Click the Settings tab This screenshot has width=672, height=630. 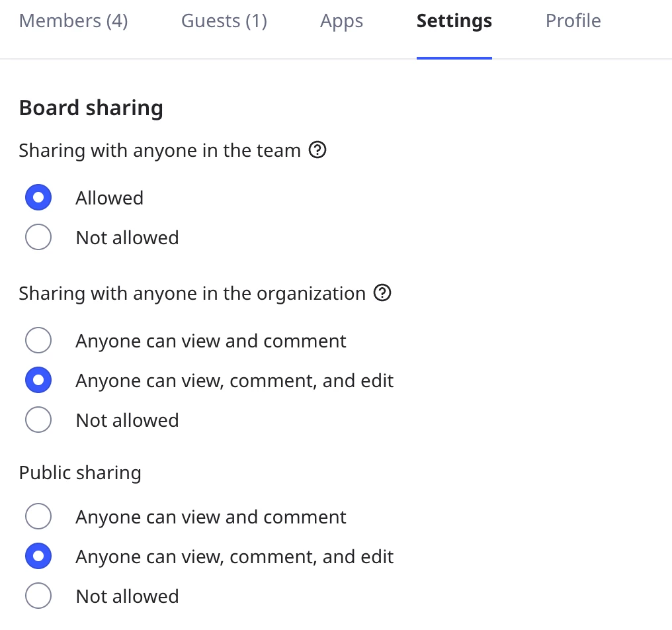pos(454,21)
